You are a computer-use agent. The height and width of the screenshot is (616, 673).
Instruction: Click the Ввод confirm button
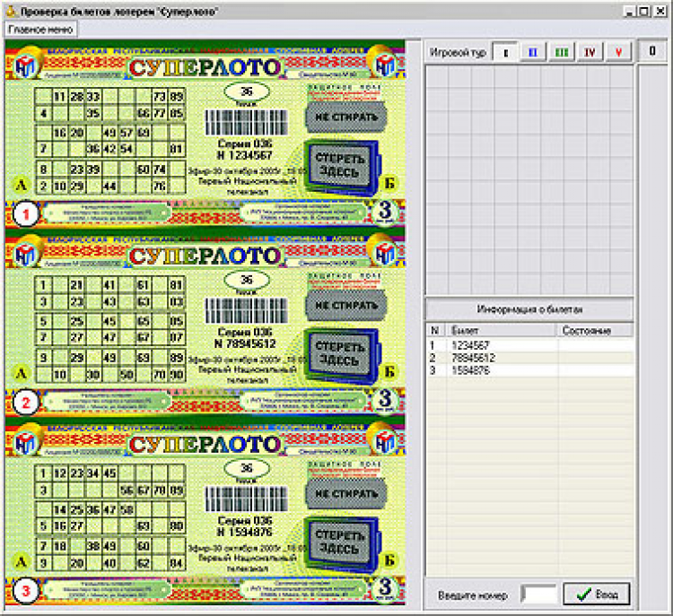coord(597,594)
